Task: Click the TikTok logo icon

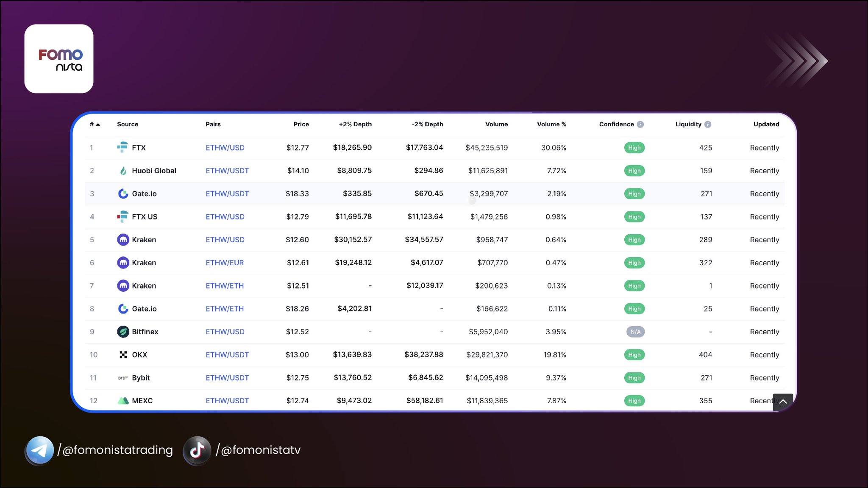Action: [197, 450]
